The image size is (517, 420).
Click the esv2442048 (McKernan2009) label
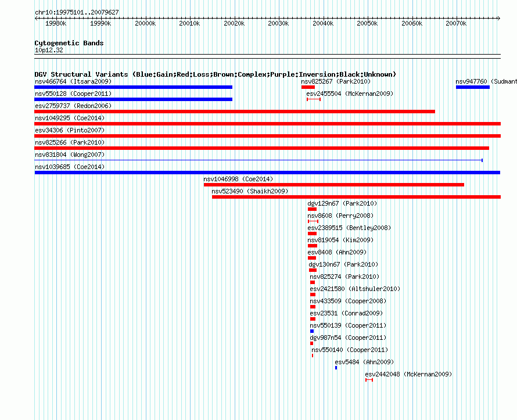point(408,374)
